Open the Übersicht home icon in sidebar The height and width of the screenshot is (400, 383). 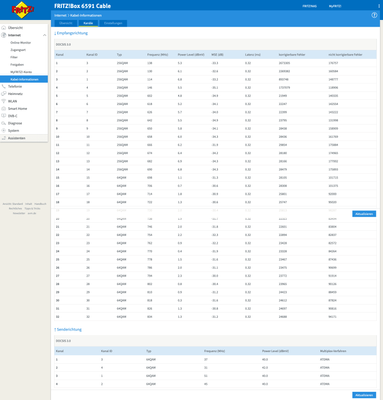(4, 28)
